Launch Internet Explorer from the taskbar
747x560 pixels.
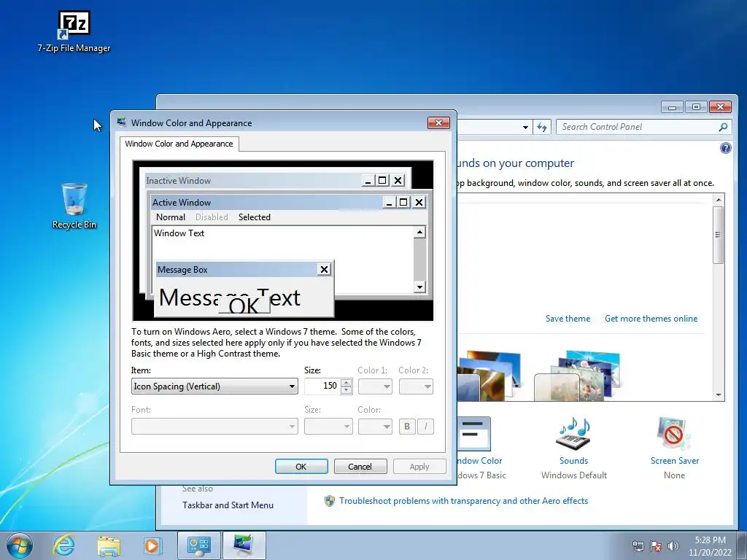tap(64, 545)
